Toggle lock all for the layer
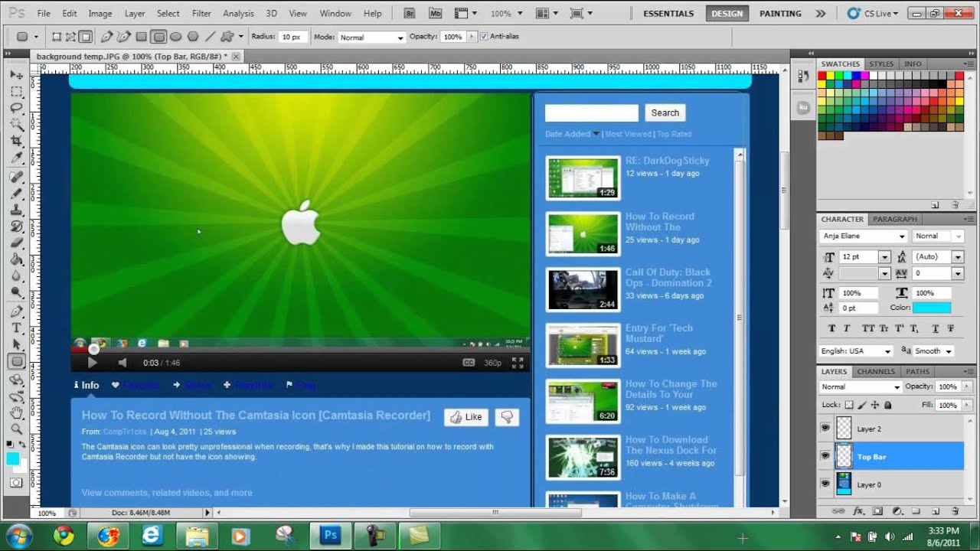The width and height of the screenshot is (980, 551). tap(887, 405)
